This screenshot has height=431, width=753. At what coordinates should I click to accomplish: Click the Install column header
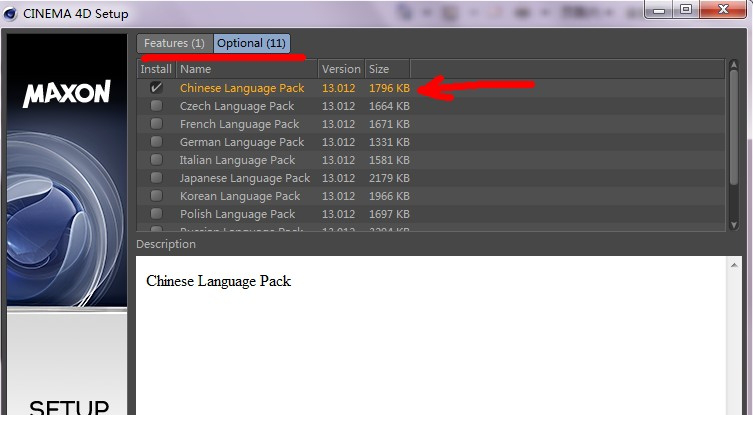point(156,69)
